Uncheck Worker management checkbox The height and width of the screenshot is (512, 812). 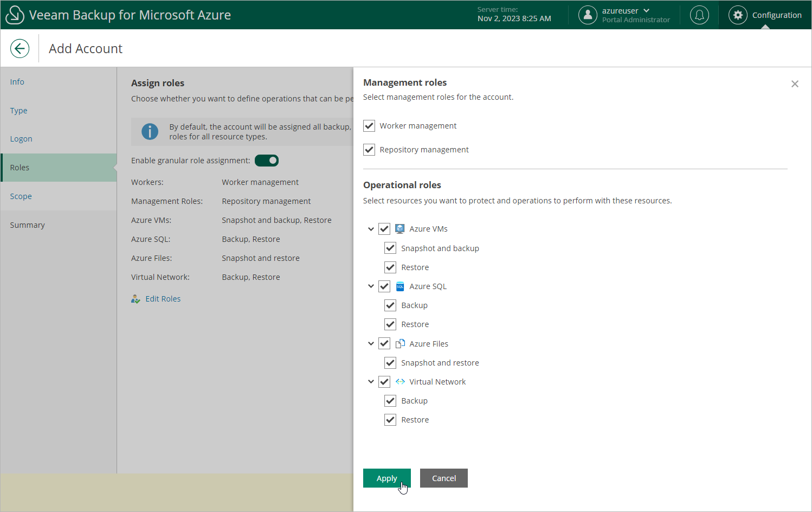click(x=369, y=126)
